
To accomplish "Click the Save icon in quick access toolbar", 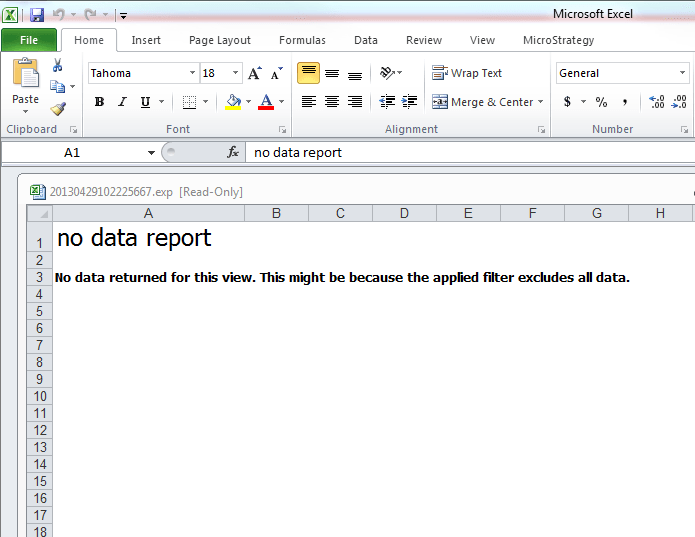I will point(37,15).
